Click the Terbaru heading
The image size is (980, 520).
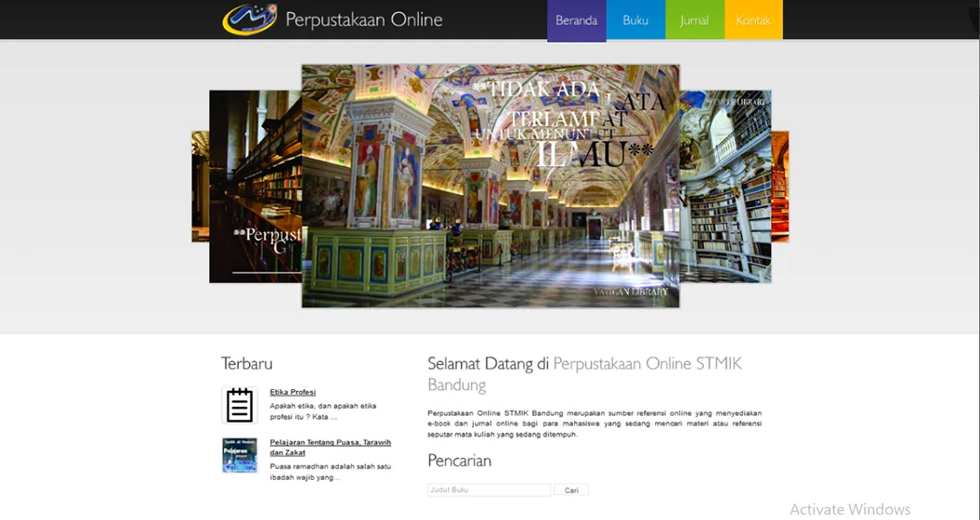coord(247,363)
